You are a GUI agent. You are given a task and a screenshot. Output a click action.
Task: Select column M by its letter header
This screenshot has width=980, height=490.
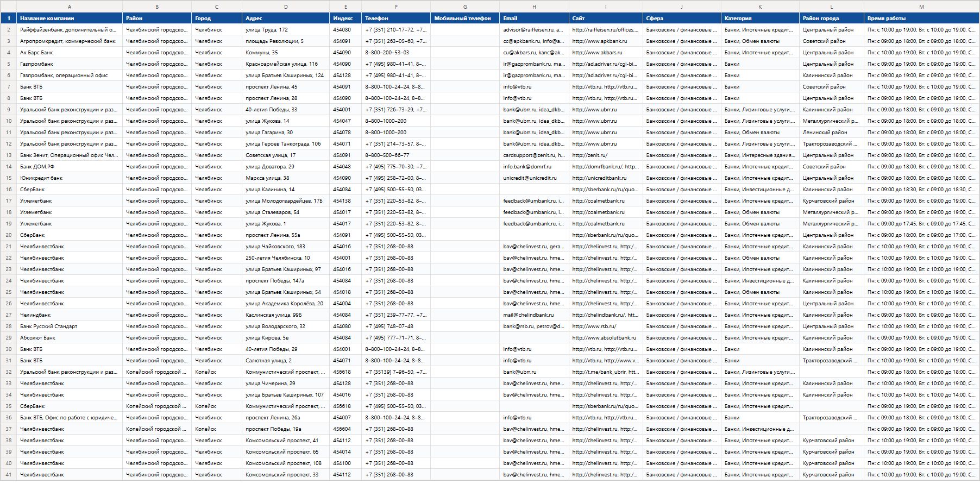(x=921, y=7)
